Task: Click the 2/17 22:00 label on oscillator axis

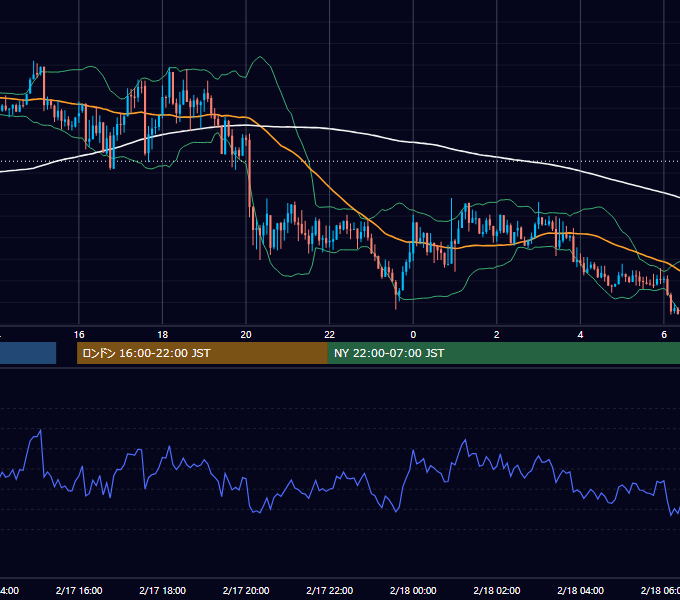Action: [x=330, y=590]
